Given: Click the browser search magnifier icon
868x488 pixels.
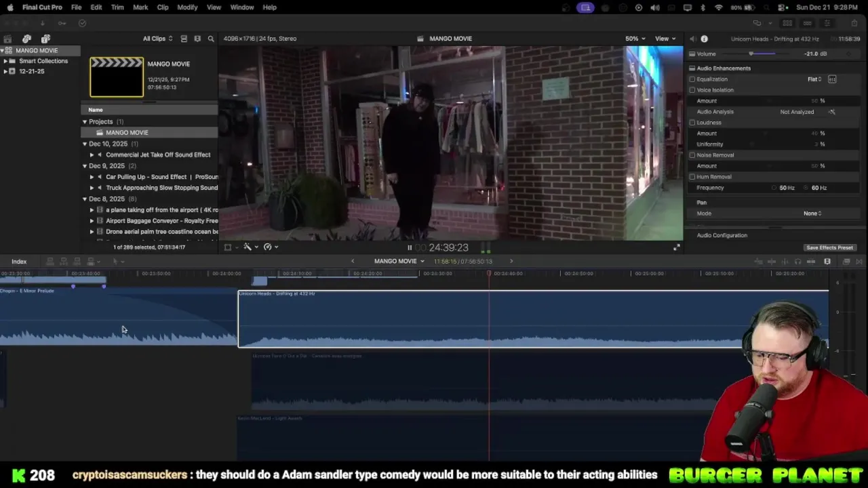Looking at the screenshot, I should tap(211, 39).
